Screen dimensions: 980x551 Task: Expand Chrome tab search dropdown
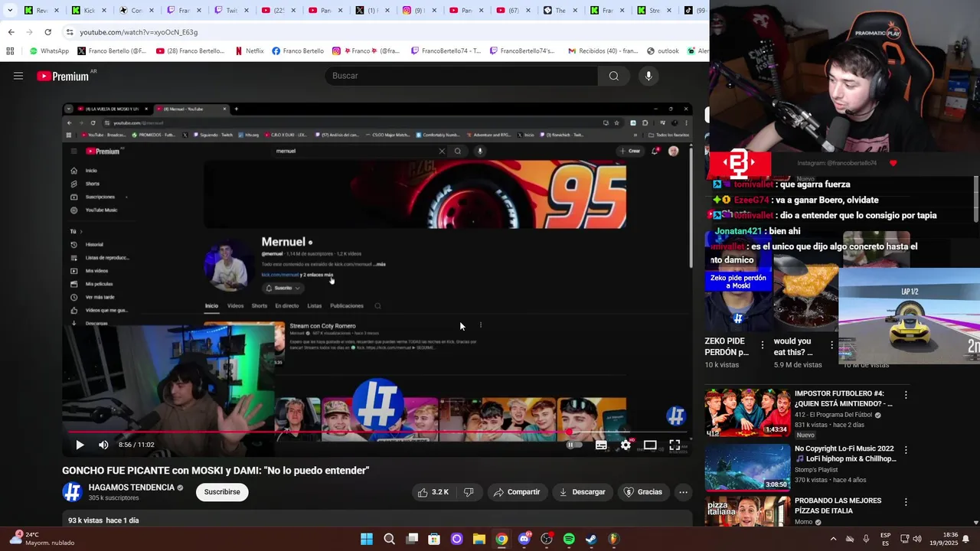10,11
